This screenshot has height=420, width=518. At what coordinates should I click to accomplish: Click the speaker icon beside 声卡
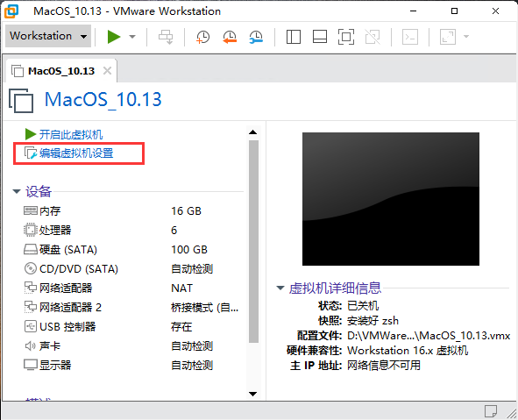tap(30, 346)
